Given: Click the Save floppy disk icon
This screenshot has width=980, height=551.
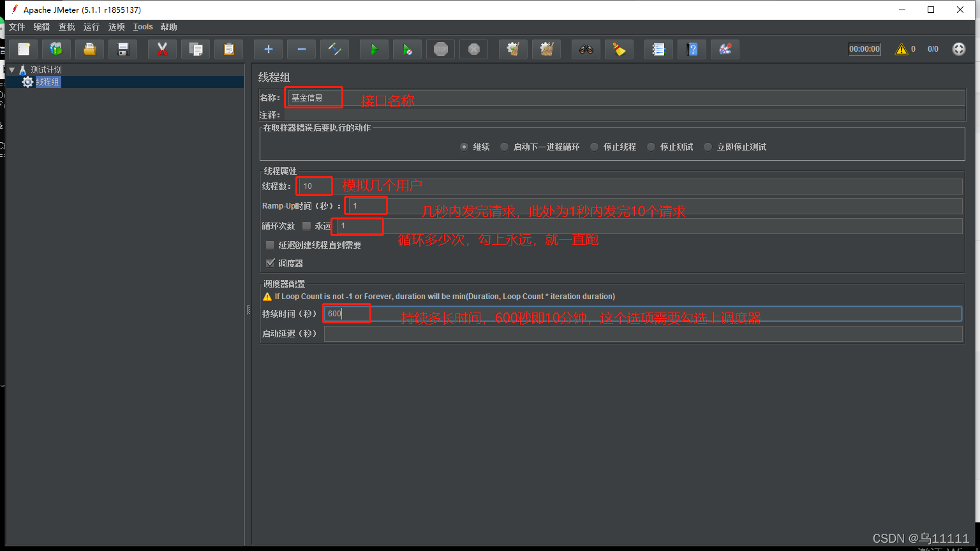Looking at the screenshot, I should (123, 49).
